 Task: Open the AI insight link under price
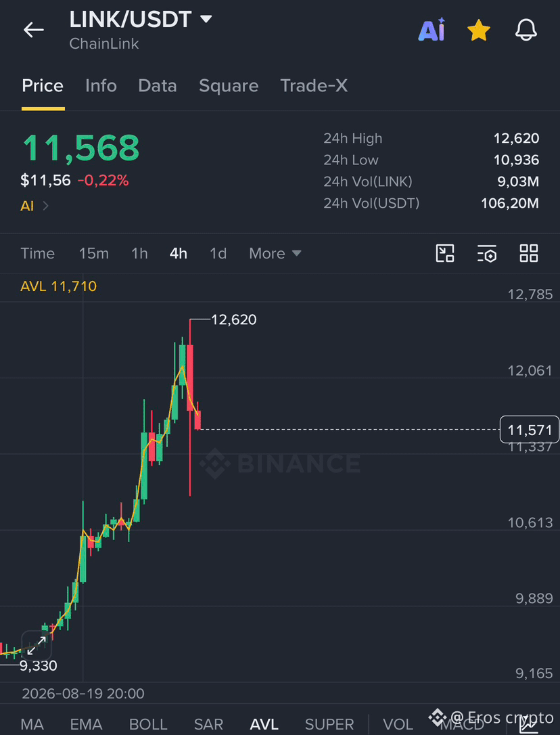click(34, 206)
